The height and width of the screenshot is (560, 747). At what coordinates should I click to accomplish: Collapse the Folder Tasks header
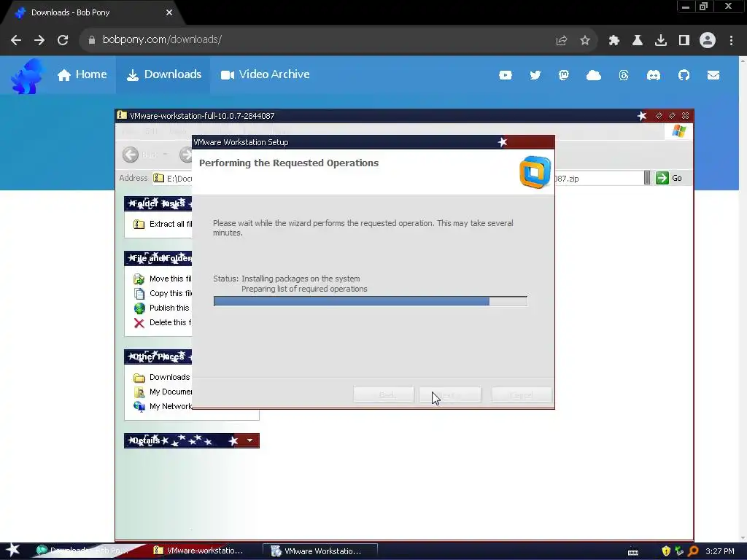[158, 203]
